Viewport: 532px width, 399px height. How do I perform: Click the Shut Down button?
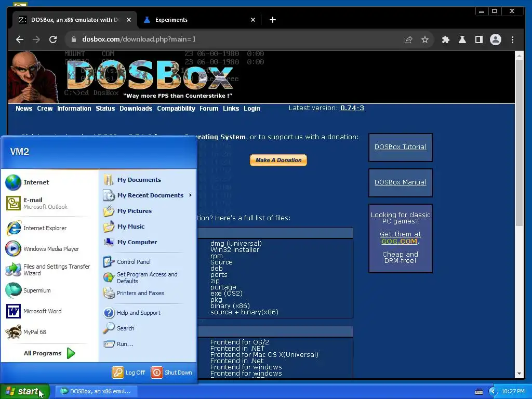click(x=171, y=373)
